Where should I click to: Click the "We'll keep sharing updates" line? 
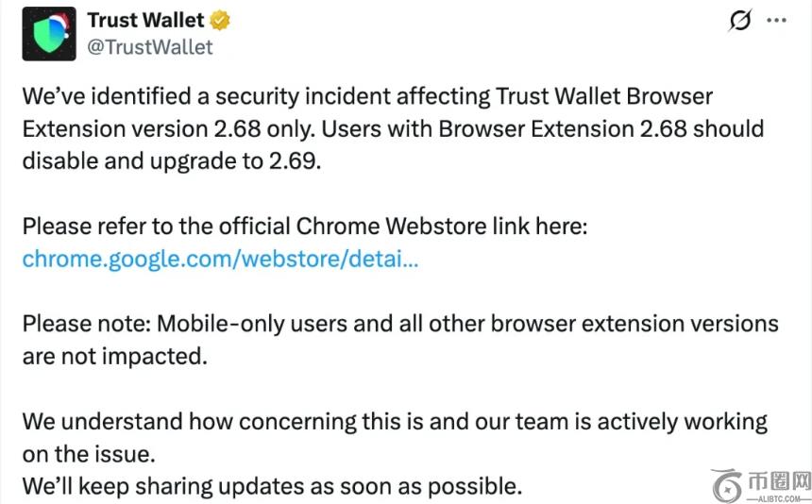click(x=272, y=486)
